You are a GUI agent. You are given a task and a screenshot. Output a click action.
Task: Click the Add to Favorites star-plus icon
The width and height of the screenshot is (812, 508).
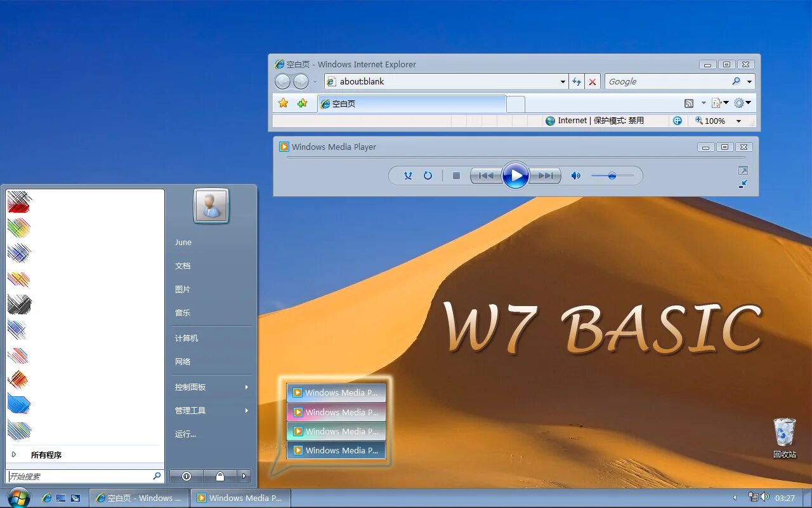point(303,103)
